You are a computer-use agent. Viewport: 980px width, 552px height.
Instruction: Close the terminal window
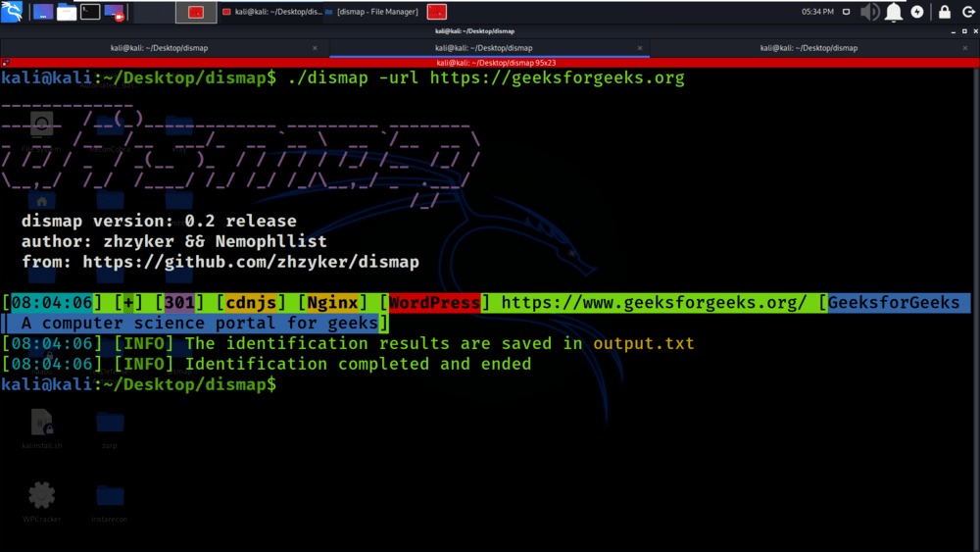[x=975, y=31]
